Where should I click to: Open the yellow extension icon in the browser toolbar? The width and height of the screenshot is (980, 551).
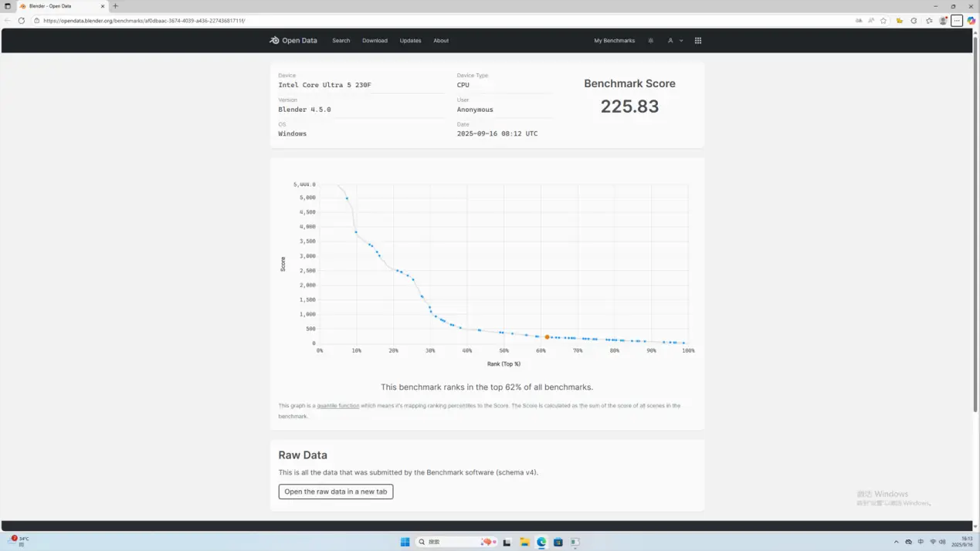click(x=900, y=21)
